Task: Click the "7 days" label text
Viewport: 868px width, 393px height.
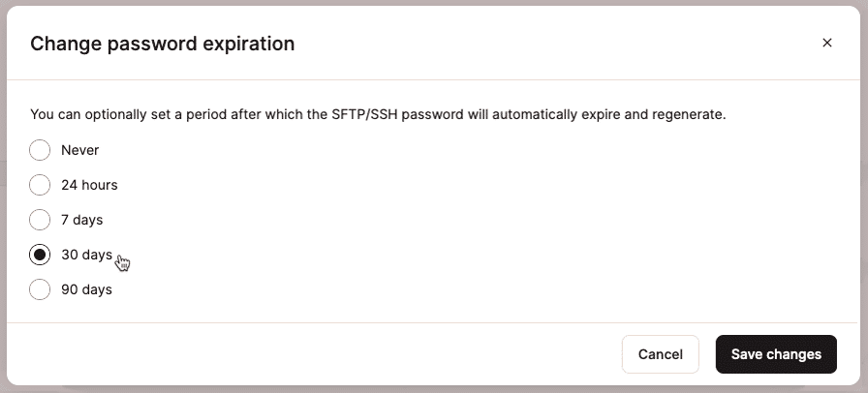Action: coord(81,220)
